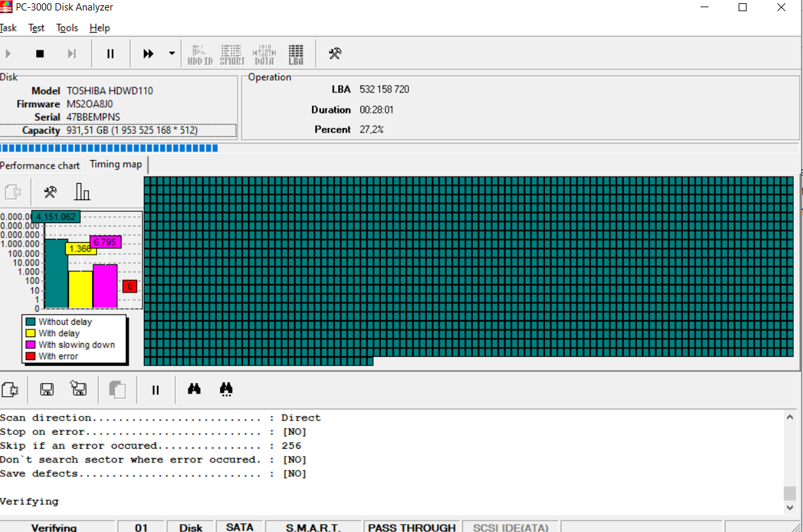Stop the running scan with the square icon
The height and width of the screenshot is (532, 803).
click(x=40, y=54)
